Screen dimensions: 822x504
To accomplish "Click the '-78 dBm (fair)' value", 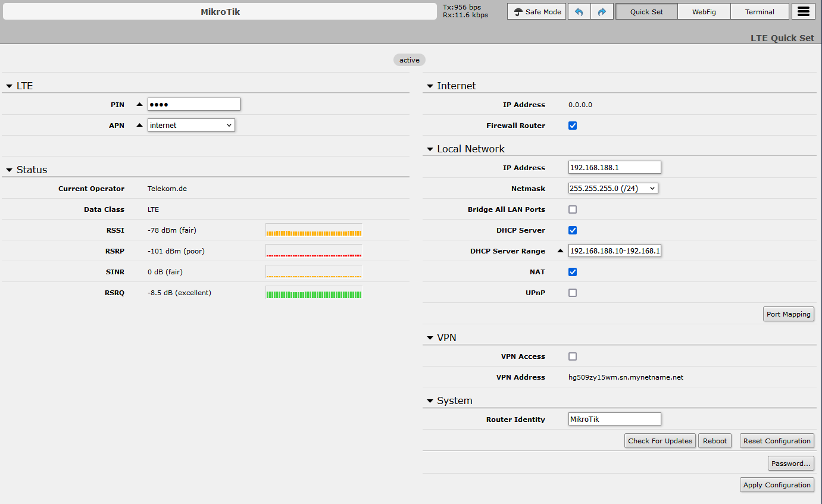I will coord(172,230).
